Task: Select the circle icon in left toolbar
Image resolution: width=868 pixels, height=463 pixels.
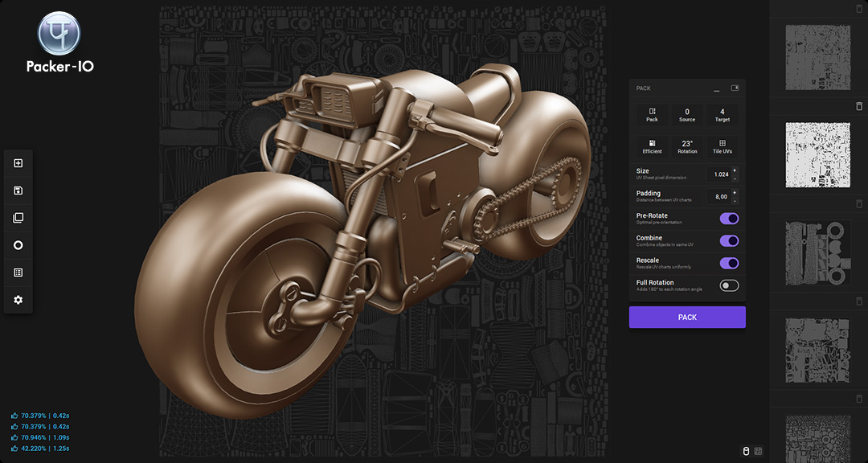Action: [18, 245]
